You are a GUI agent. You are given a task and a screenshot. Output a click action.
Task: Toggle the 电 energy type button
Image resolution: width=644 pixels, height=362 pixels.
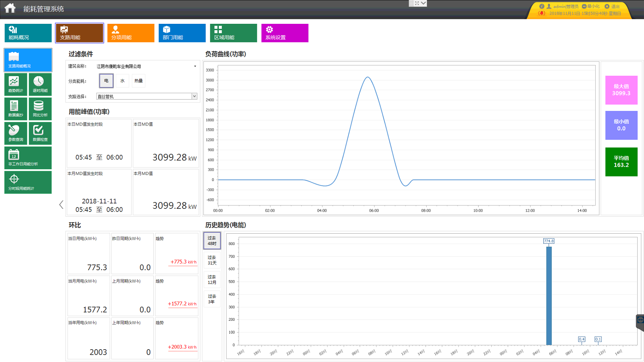tap(106, 81)
